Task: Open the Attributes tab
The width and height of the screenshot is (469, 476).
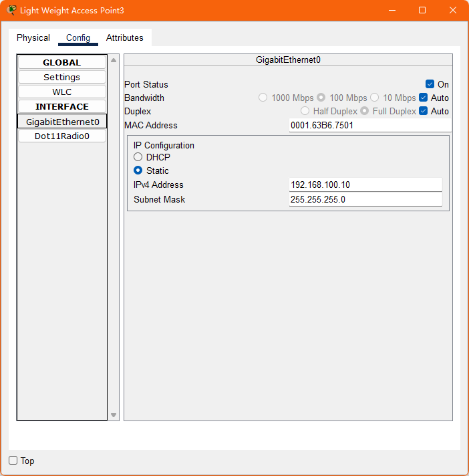Action: tap(125, 37)
